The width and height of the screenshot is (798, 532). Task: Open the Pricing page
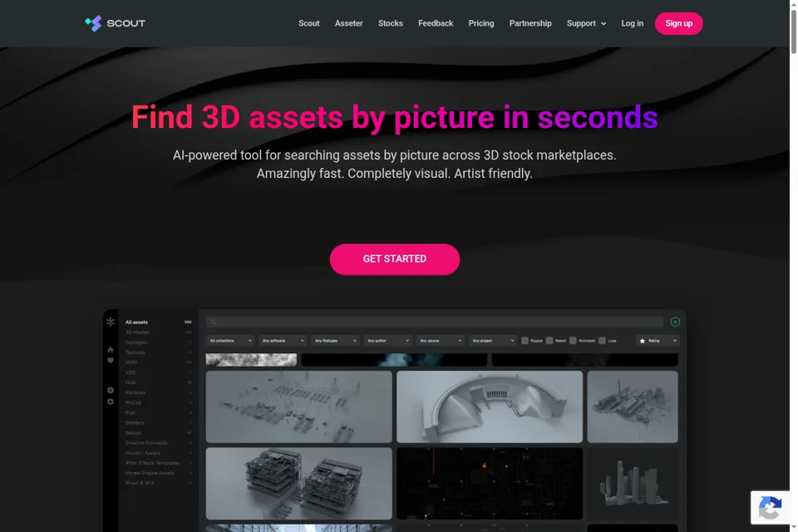point(481,23)
